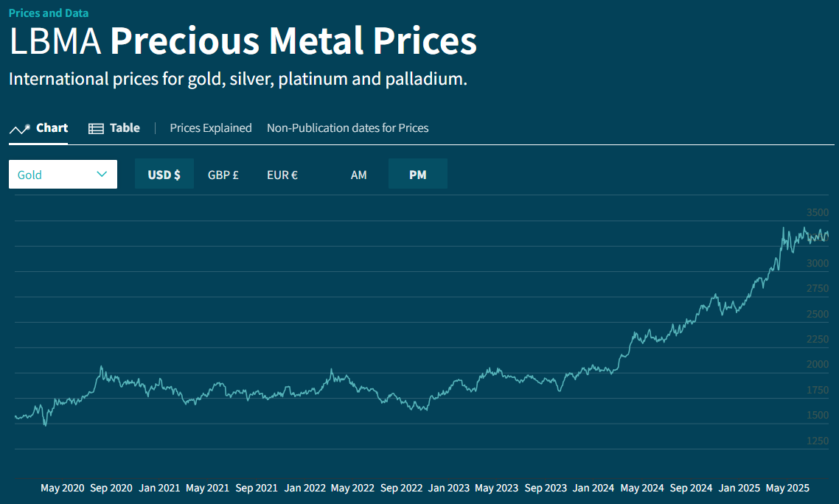Screen dimensions: 839x504
Task: Switch currency to GBP £
Action: 223,175
